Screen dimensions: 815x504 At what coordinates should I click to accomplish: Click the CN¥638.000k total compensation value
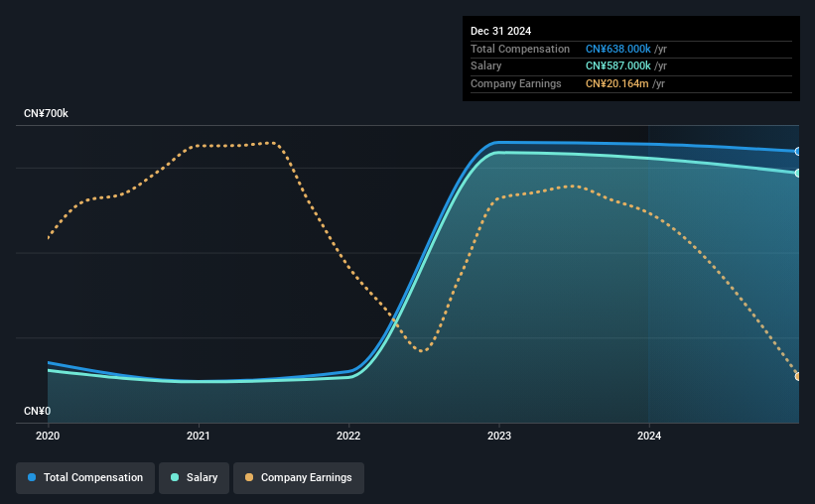click(618, 49)
